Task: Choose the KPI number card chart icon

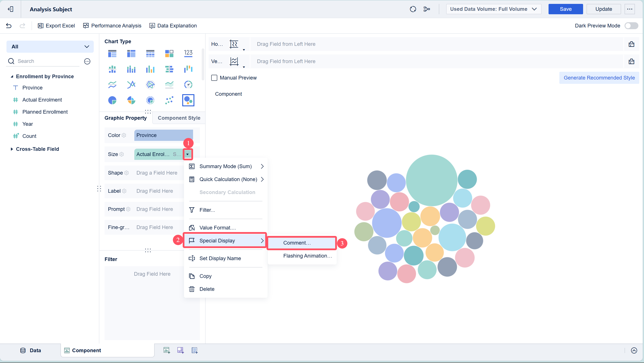Action: point(188,53)
